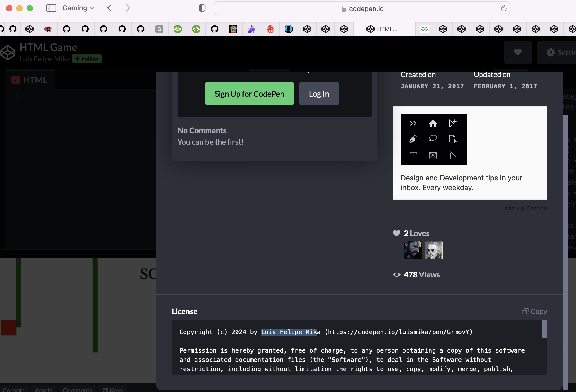The height and width of the screenshot is (392, 576).
Task: Select the speech bubble/comment icon
Action: coord(433,139)
